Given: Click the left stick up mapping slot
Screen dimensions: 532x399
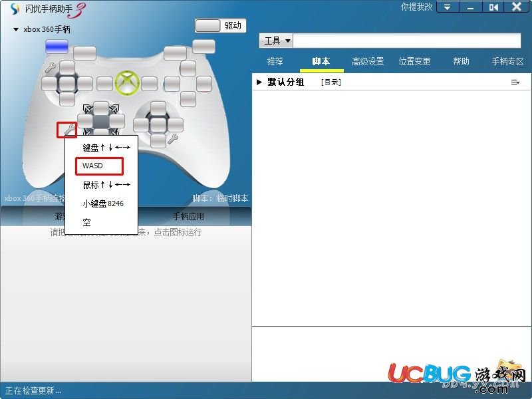Looking at the screenshot, I should [x=67, y=68].
